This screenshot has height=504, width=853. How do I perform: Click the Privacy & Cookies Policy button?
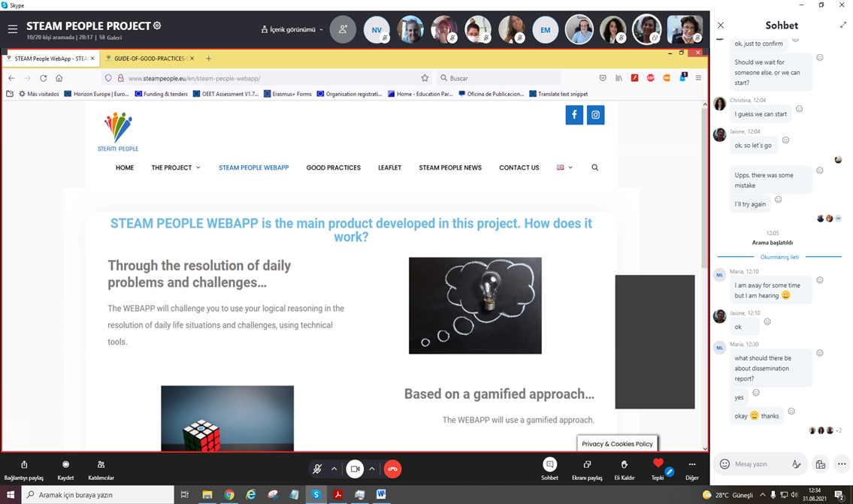tap(617, 444)
